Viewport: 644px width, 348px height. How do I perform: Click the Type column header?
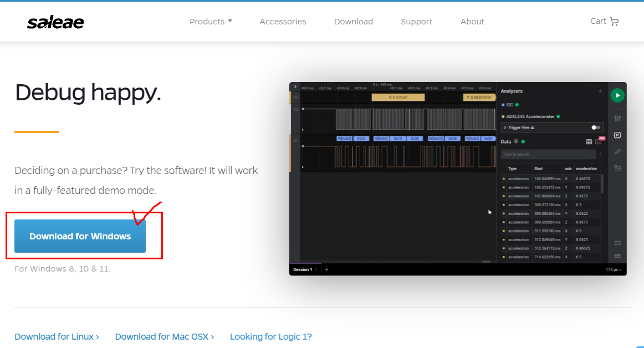pyautogui.click(x=512, y=169)
